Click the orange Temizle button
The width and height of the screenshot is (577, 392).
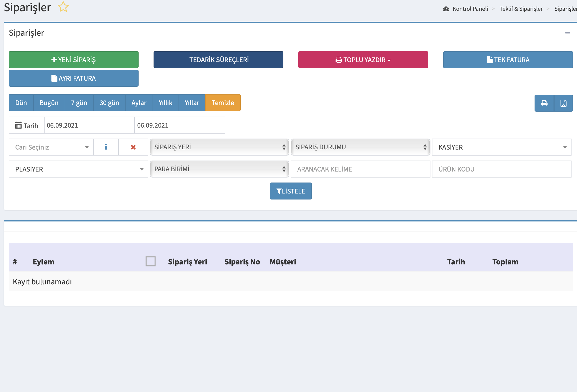point(223,103)
